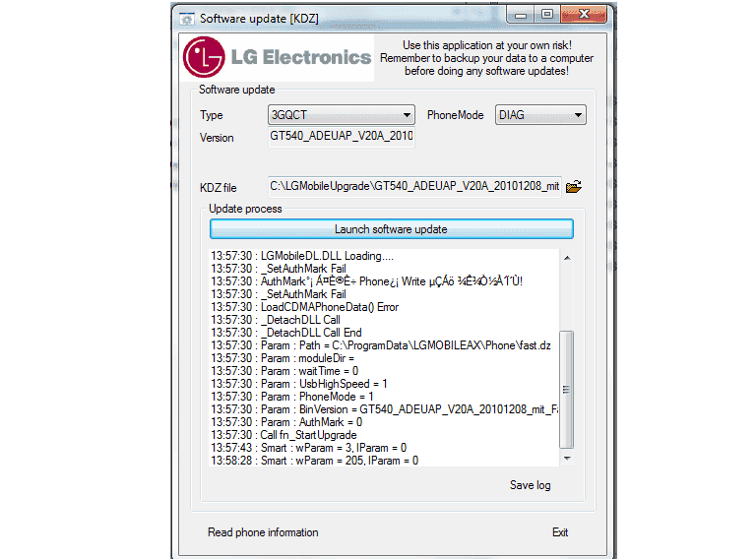This screenshot has height=559, width=756.
Task: Select log line with Path fast.dz
Action: pyautogui.click(x=381, y=345)
